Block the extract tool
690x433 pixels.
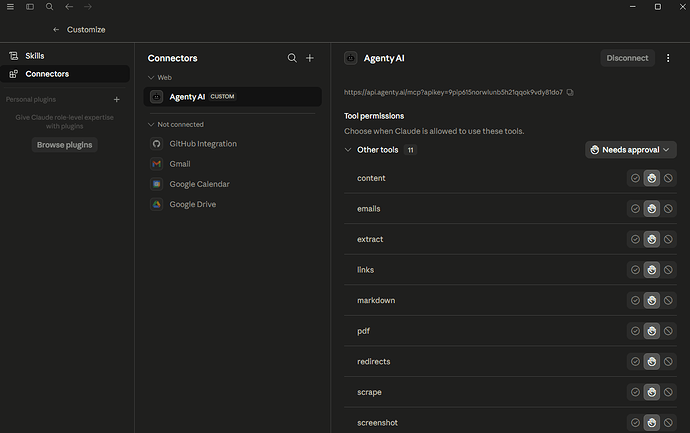(668, 239)
